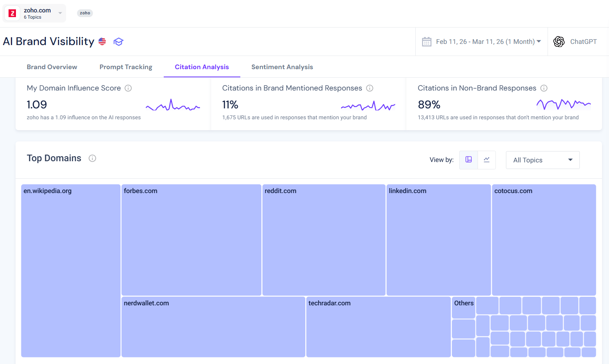Switch to treemap view
Image resolution: width=609 pixels, height=364 pixels.
point(469,160)
